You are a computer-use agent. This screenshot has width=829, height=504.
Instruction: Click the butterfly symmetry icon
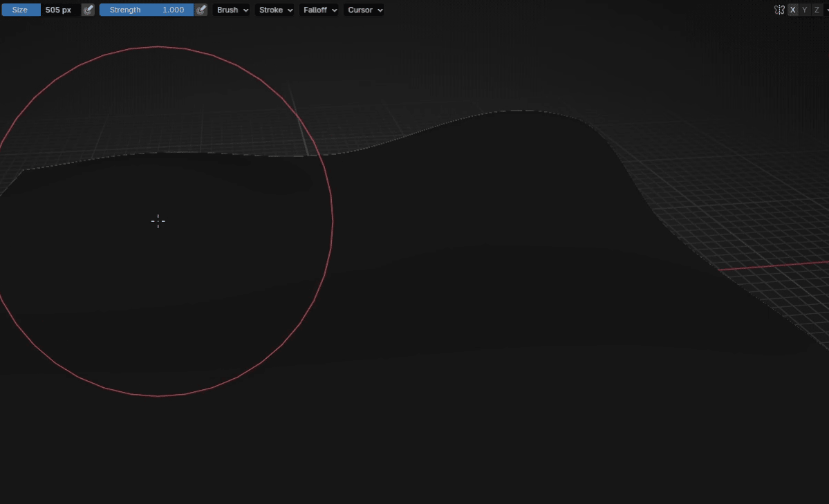[779, 10]
